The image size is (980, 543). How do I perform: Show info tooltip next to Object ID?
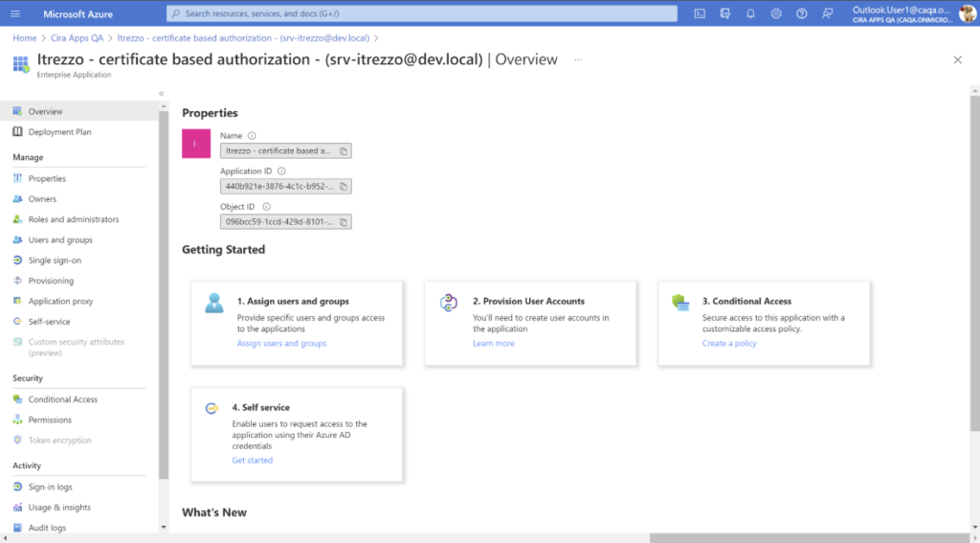click(x=266, y=207)
